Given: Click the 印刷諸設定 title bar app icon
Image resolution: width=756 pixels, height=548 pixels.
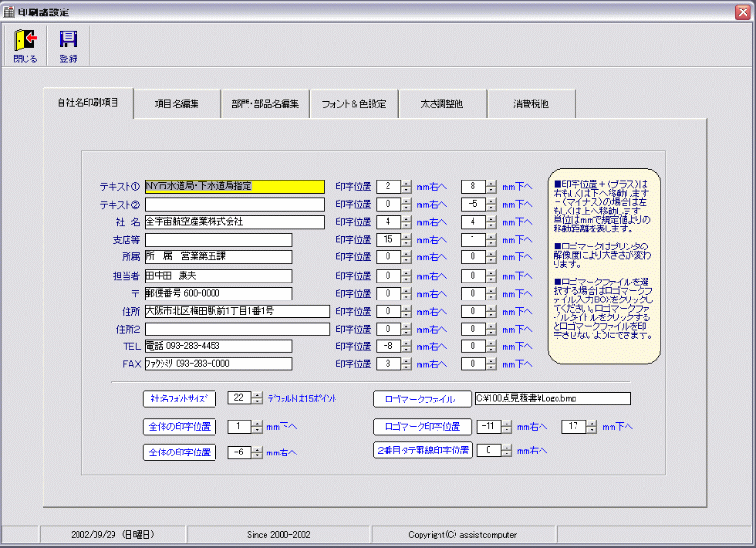Looking at the screenshot, I should (9, 11).
